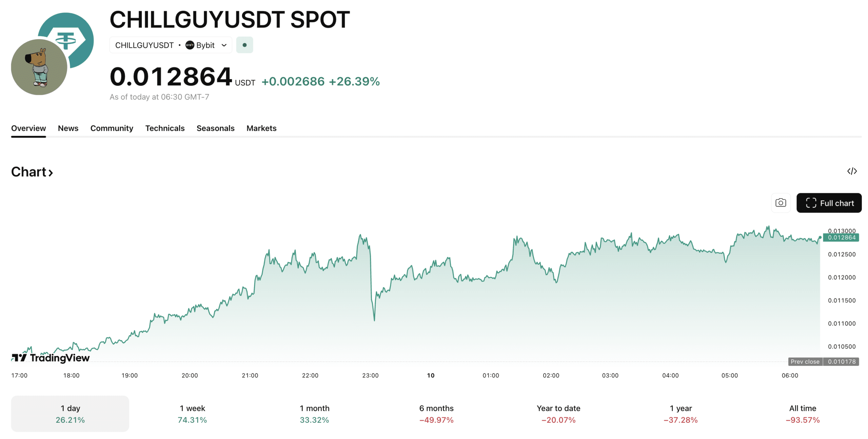Select the 1 week range

click(192, 414)
